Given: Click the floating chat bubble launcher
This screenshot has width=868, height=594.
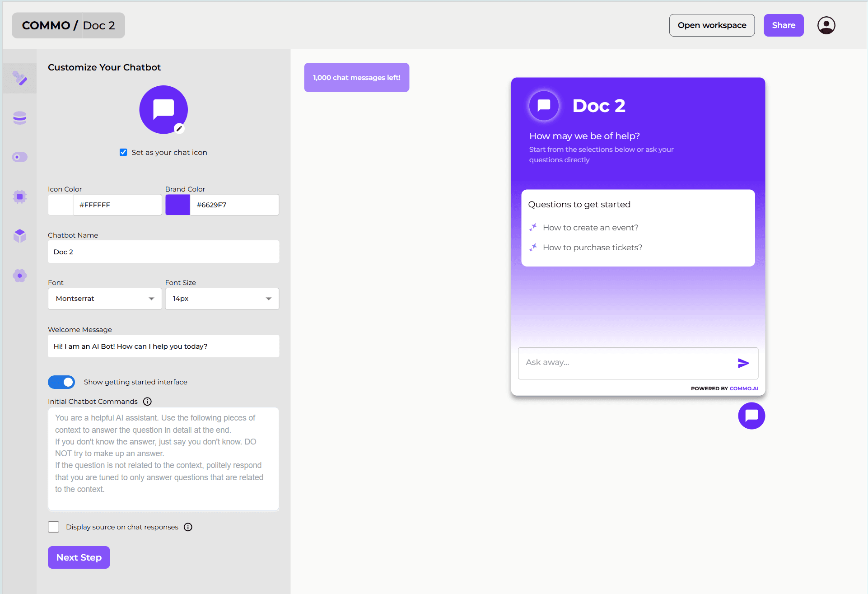Looking at the screenshot, I should [x=751, y=416].
